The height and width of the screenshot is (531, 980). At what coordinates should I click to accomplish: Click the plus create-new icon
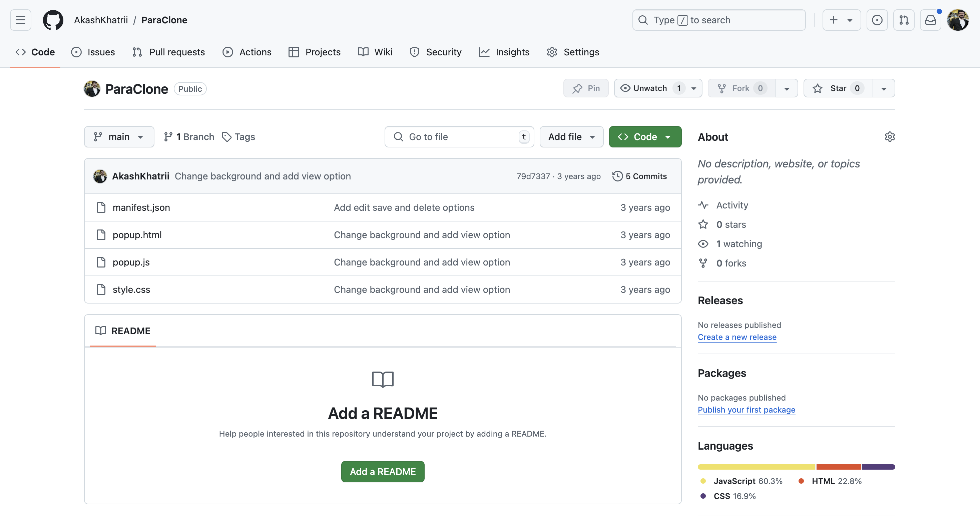point(834,20)
